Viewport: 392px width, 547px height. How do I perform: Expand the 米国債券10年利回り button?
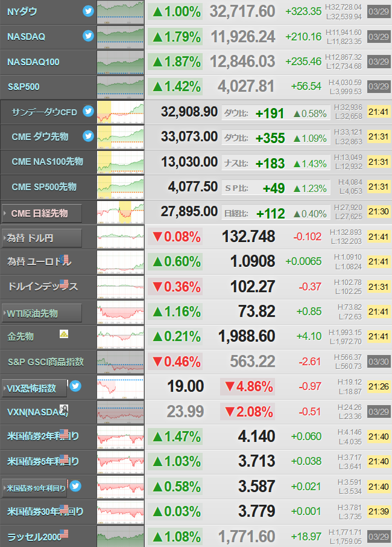(x=34, y=488)
